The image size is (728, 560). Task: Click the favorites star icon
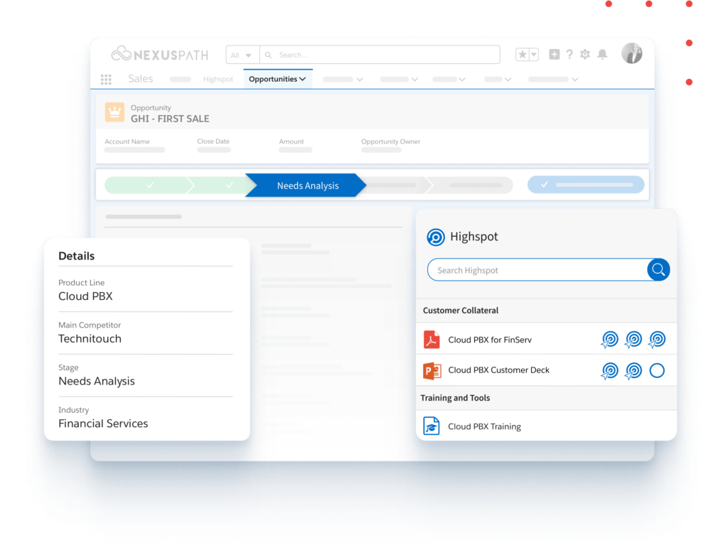[x=523, y=54]
